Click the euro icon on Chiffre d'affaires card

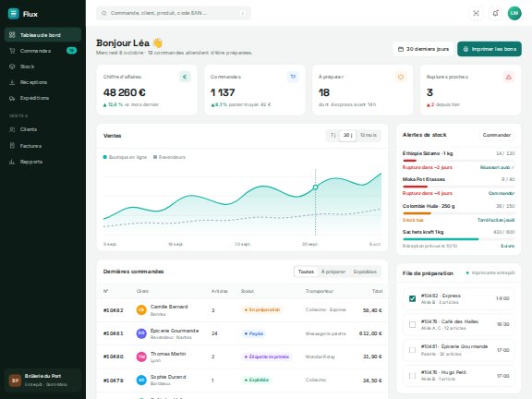click(x=185, y=77)
